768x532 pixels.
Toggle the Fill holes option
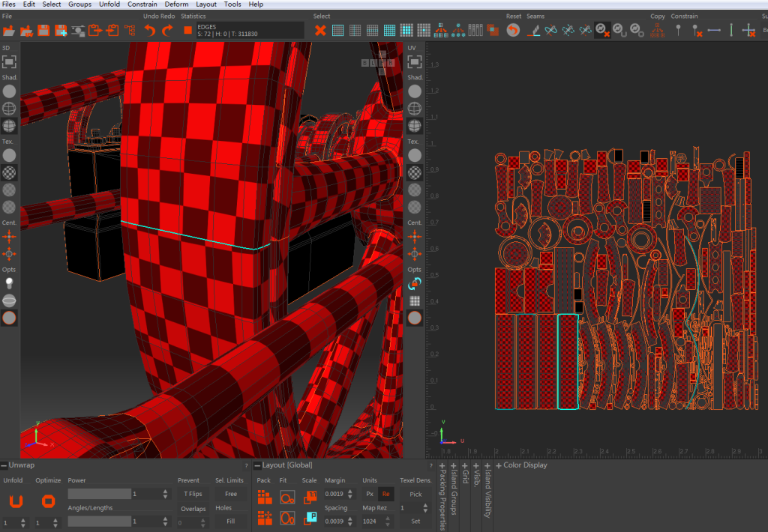[231, 522]
